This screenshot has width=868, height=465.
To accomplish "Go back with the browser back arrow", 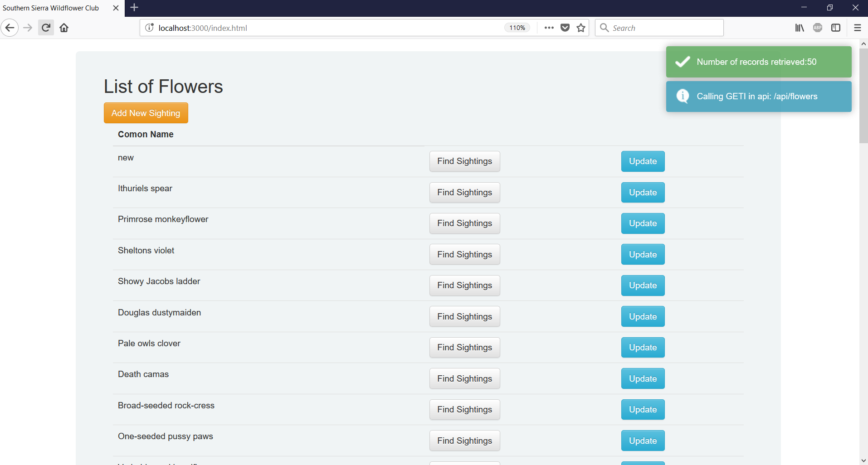I will click(10, 28).
